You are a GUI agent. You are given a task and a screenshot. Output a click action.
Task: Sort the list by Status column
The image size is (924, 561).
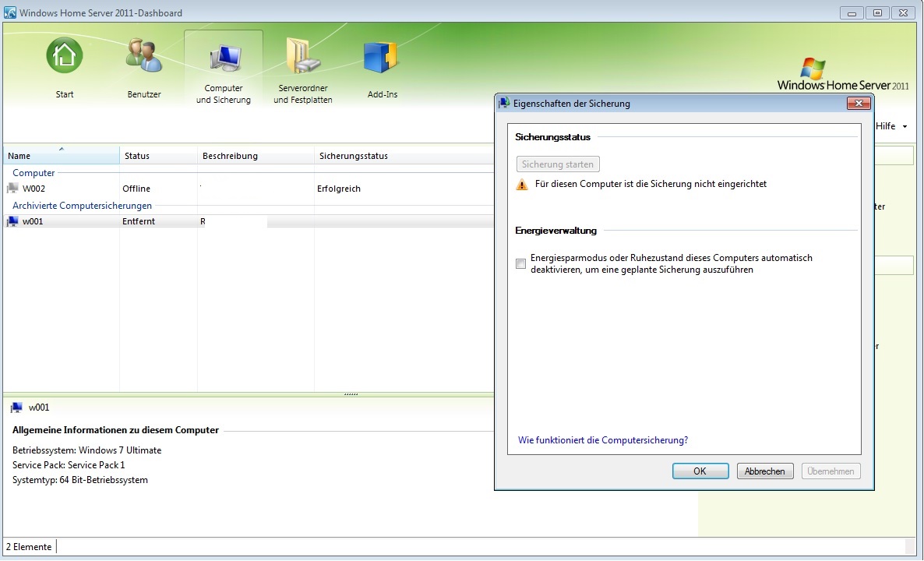158,156
